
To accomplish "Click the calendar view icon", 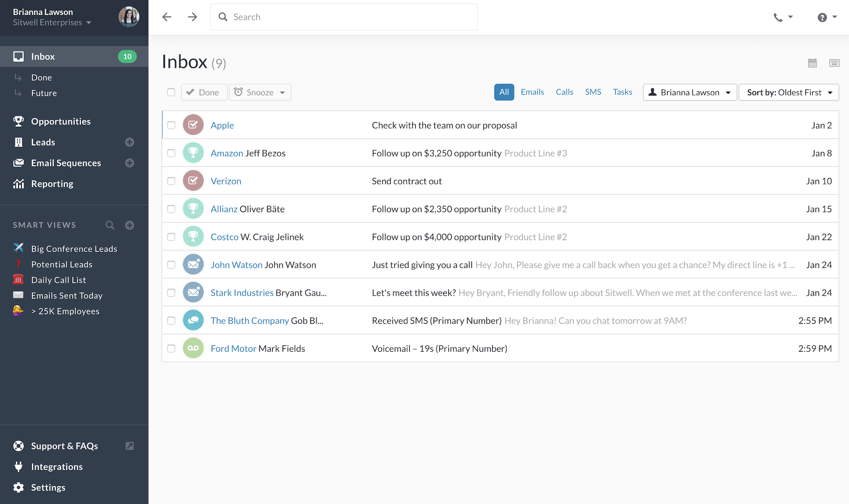I will 812,63.
